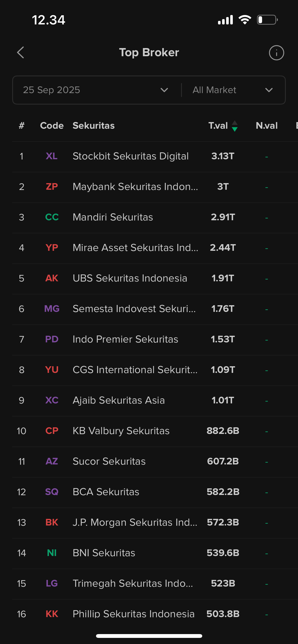Viewport: 298px width, 644px height.
Task: Tap the MG broker code
Action: point(52,309)
